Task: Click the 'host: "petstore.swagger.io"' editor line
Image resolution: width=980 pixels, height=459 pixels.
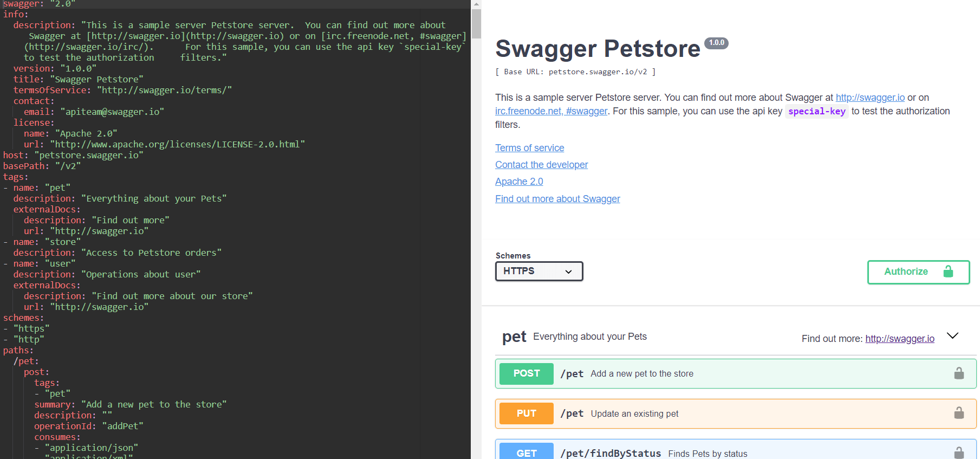Action: click(73, 155)
